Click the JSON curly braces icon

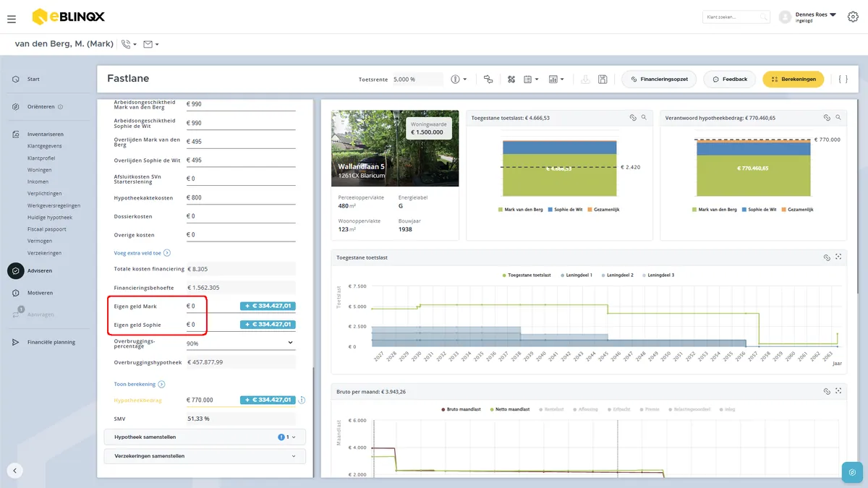tap(843, 79)
